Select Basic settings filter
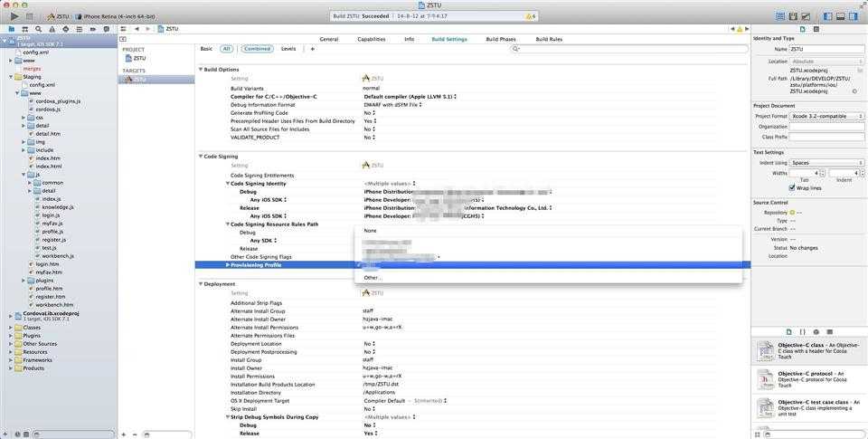 pyautogui.click(x=206, y=49)
